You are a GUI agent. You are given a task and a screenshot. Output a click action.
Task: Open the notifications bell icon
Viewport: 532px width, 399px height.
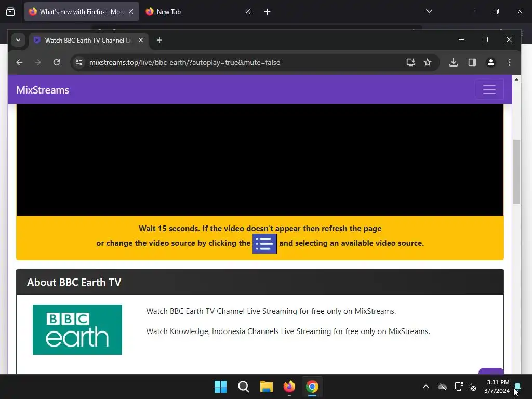(x=518, y=386)
